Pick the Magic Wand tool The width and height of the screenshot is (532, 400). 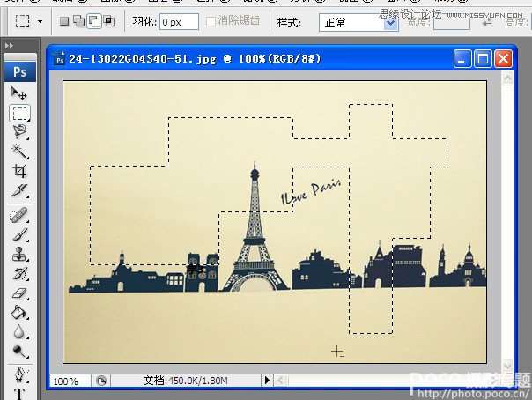(x=19, y=152)
